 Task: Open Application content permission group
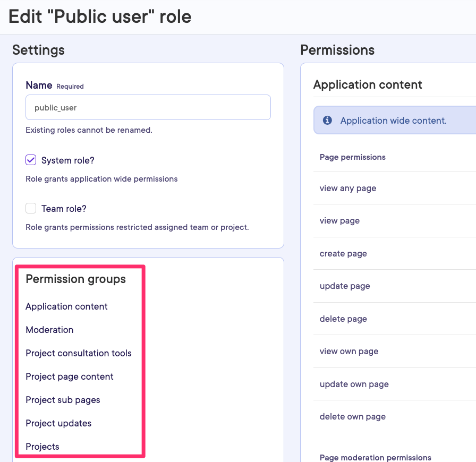tap(66, 306)
